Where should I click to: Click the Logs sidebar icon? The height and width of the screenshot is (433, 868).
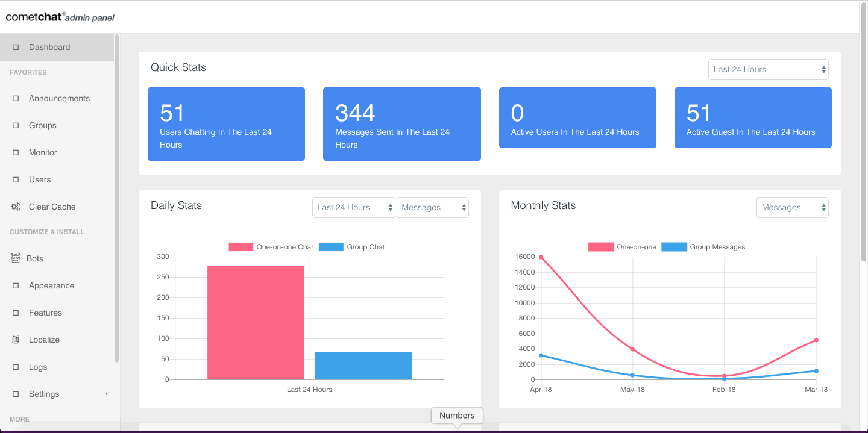(16, 367)
